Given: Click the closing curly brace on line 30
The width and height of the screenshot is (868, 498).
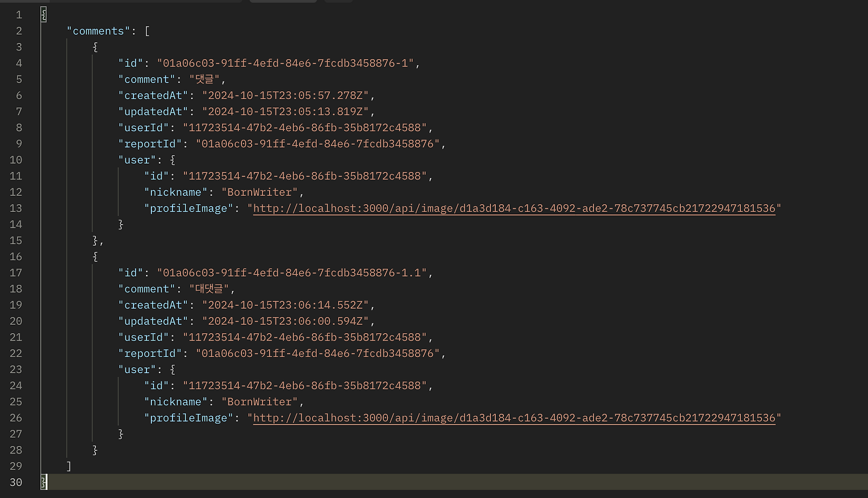Looking at the screenshot, I should pyautogui.click(x=43, y=482).
